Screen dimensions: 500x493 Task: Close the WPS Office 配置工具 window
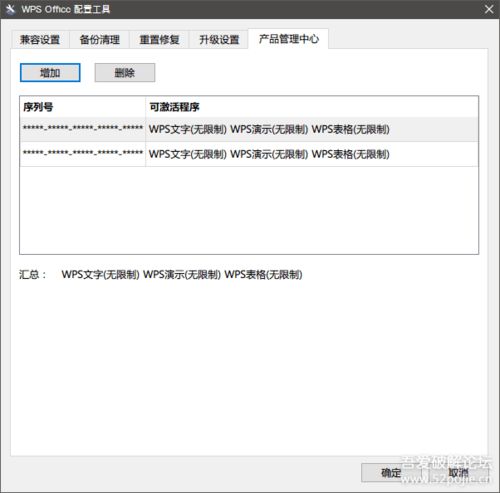point(489,9)
